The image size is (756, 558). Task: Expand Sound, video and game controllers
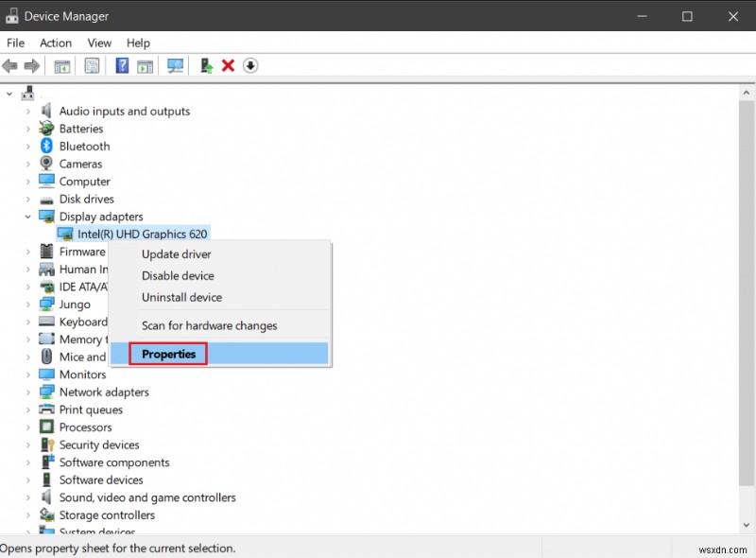[x=28, y=497]
